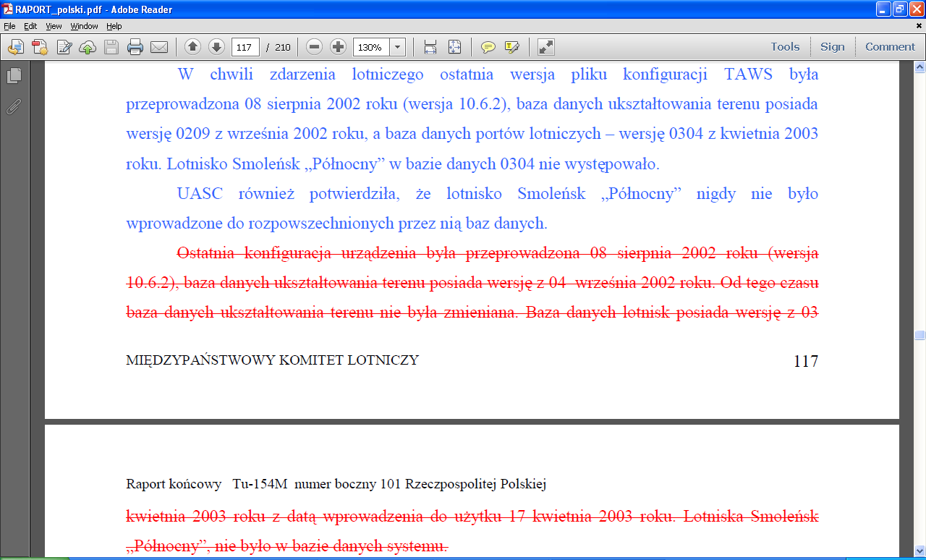Close the Adobe Reader window

point(916,9)
